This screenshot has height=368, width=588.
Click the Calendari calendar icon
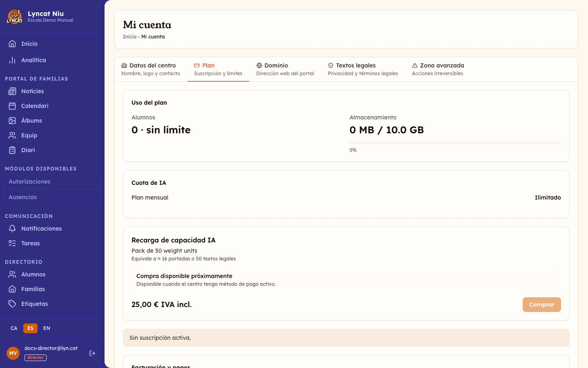pos(12,106)
